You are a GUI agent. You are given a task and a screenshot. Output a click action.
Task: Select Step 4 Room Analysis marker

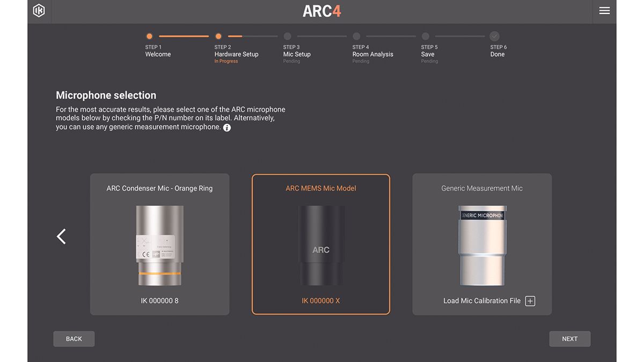[356, 36]
